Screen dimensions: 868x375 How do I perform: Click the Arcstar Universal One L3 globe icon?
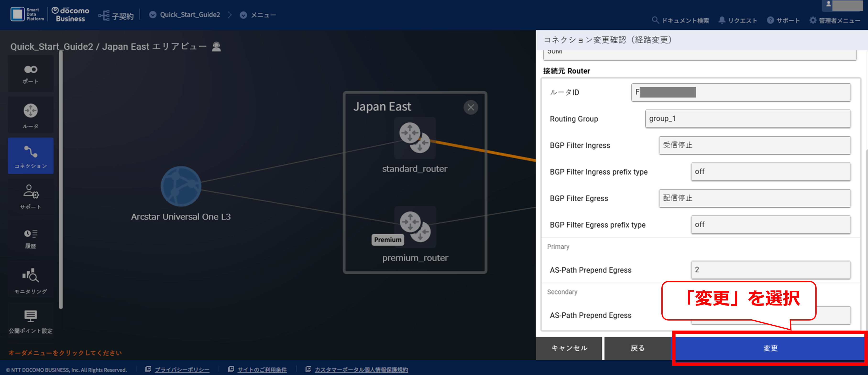pyautogui.click(x=181, y=186)
